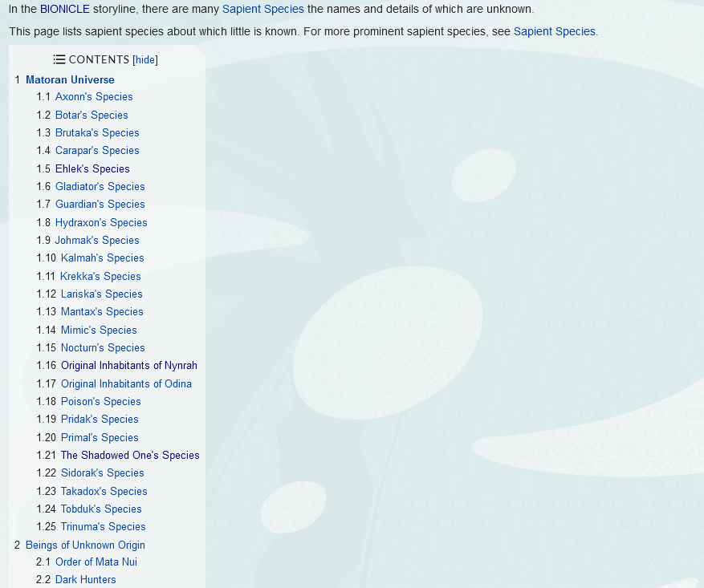The height and width of the screenshot is (588, 704).
Task: Select The Shadowed One's Species
Action: 130,456
